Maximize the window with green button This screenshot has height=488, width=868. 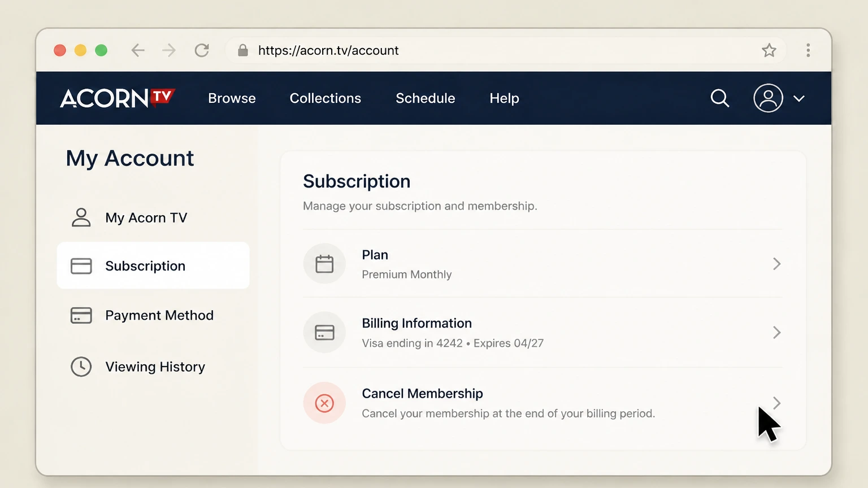pyautogui.click(x=101, y=50)
